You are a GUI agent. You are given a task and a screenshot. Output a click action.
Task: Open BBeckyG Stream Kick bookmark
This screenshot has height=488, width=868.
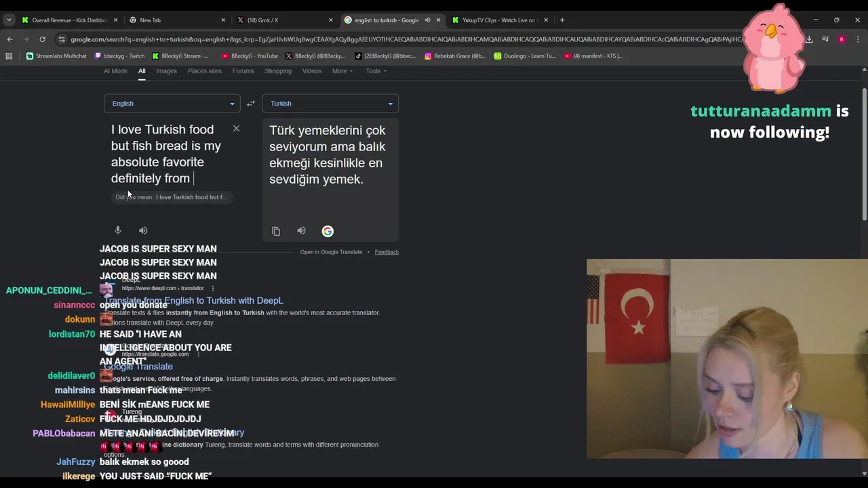180,56
